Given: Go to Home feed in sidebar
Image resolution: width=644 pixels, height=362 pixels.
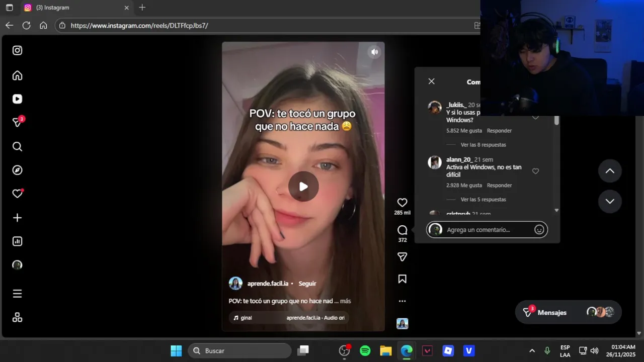Looking at the screenshot, I should click(x=17, y=75).
